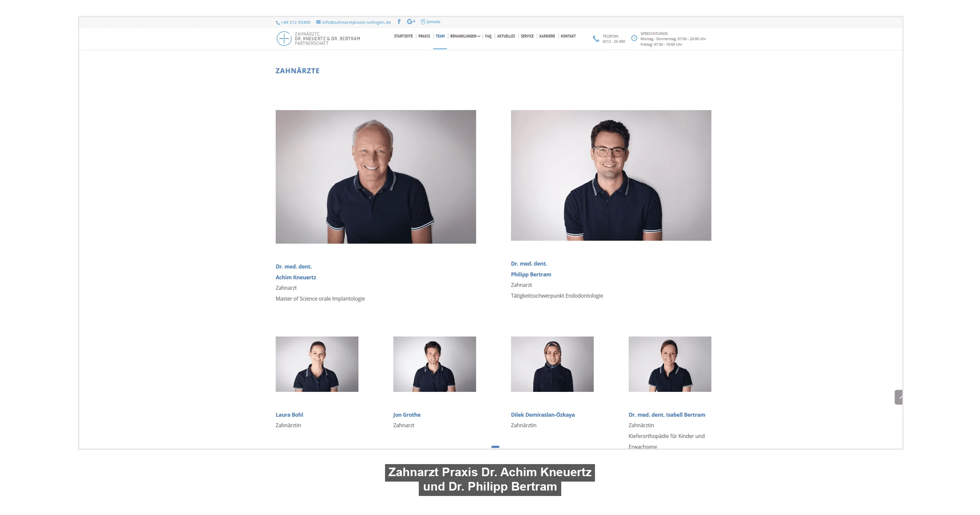Click the blue slider indicator dash

[x=495, y=447]
